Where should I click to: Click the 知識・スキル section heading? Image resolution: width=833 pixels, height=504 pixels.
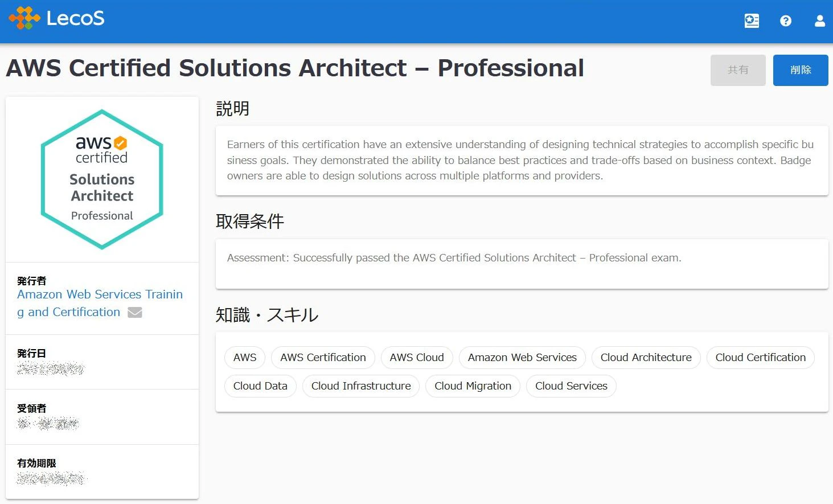tap(267, 315)
